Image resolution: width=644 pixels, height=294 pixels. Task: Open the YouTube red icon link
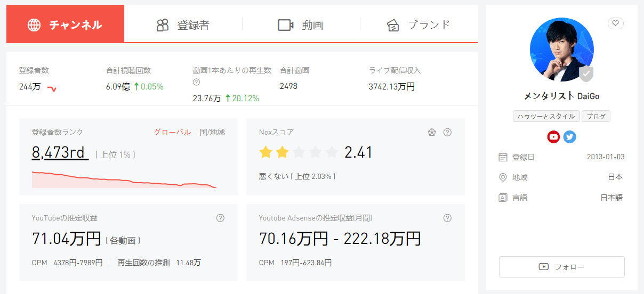554,137
